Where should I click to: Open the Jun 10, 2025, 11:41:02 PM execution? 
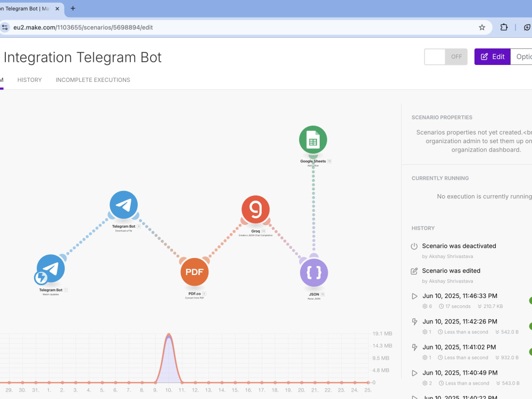459,347
